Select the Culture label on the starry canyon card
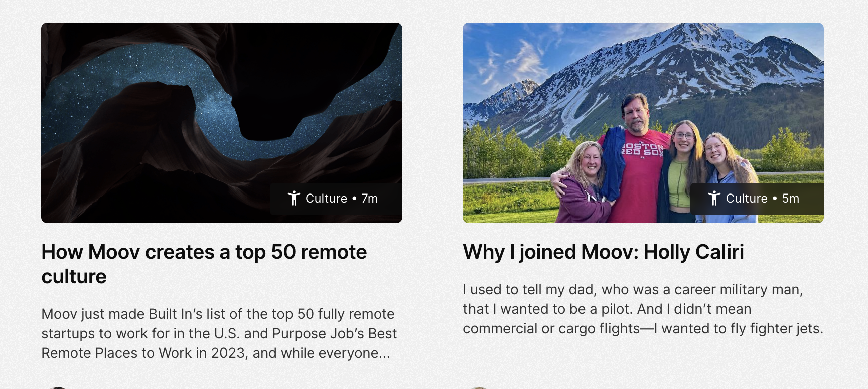This screenshot has width=868, height=389. pyautogui.click(x=326, y=199)
